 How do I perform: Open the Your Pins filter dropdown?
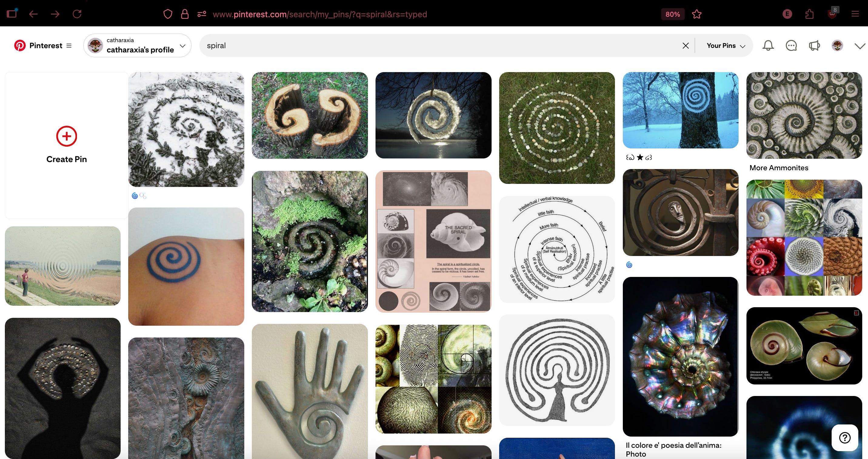point(726,45)
